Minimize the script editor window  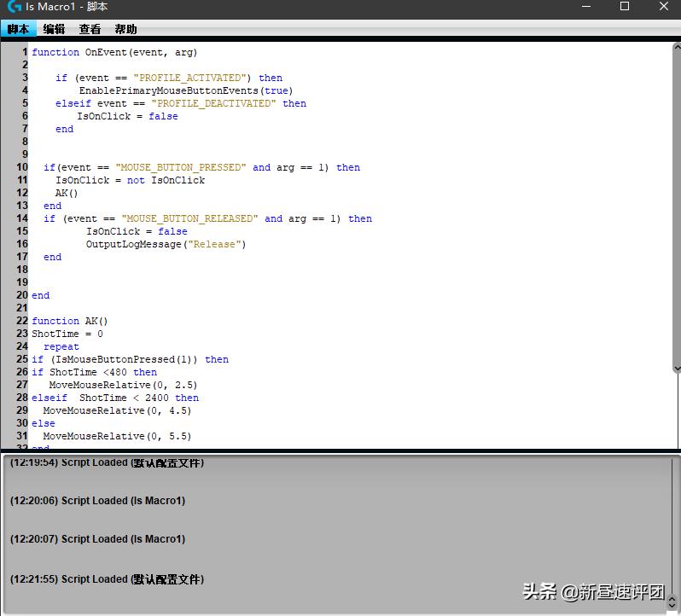[585, 7]
